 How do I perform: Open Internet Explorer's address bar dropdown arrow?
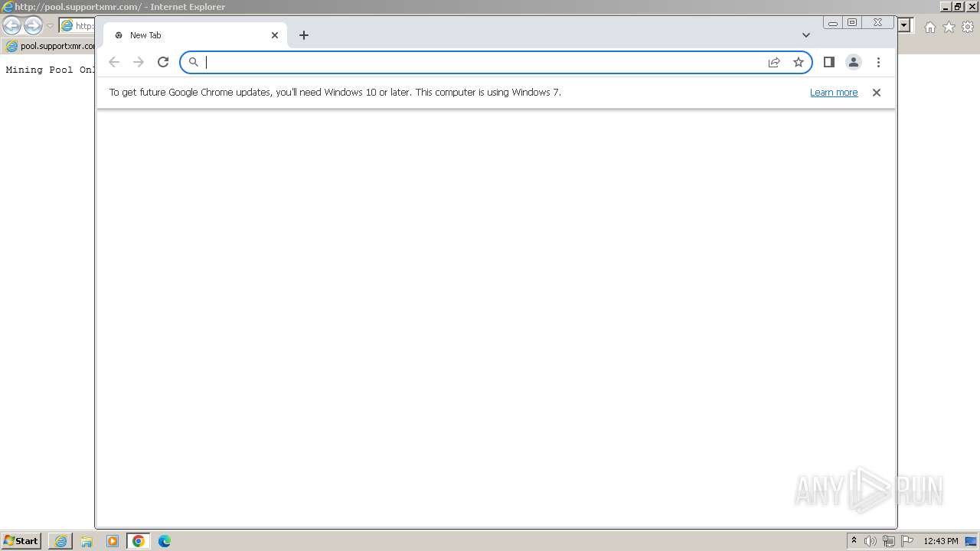pos(904,25)
